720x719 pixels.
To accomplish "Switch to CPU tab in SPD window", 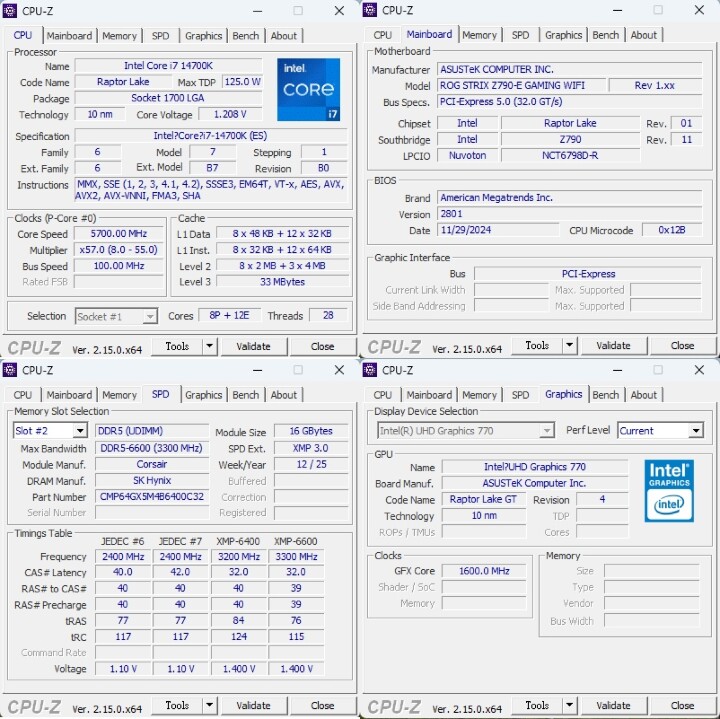I will [x=22, y=395].
